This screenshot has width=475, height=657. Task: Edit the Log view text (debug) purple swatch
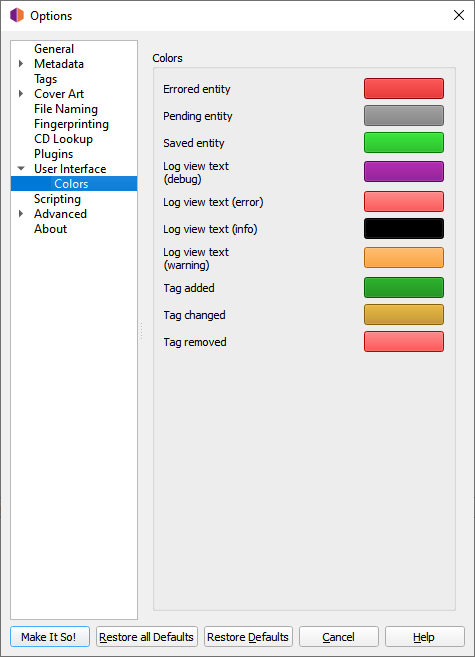[x=404, y=172]
